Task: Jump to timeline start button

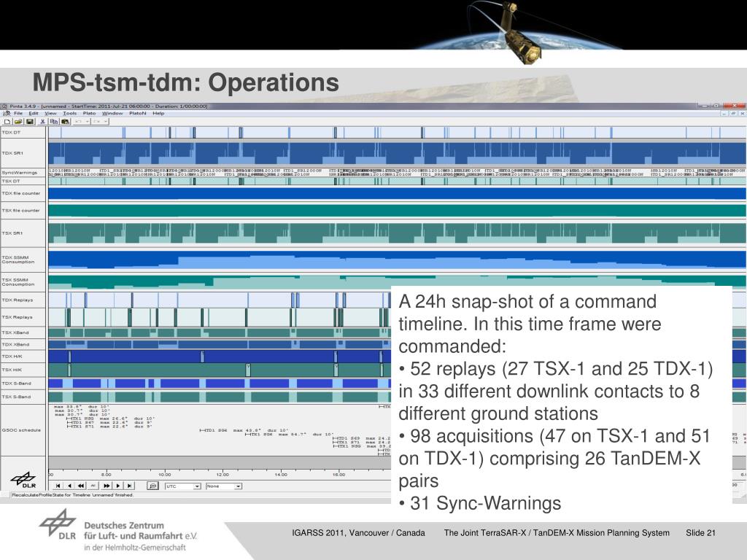Action: pos(58,486)
